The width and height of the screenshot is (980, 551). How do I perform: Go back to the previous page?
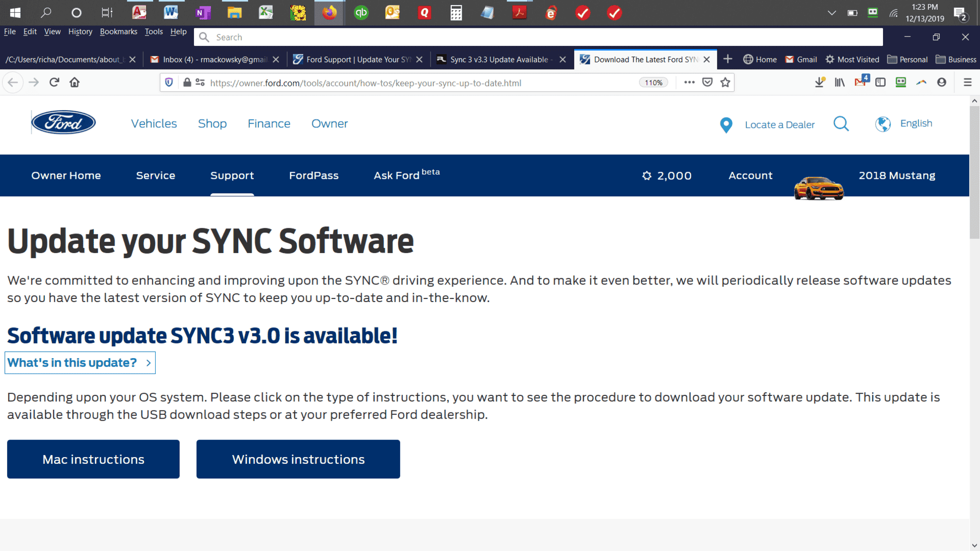(x=13, y=82)
